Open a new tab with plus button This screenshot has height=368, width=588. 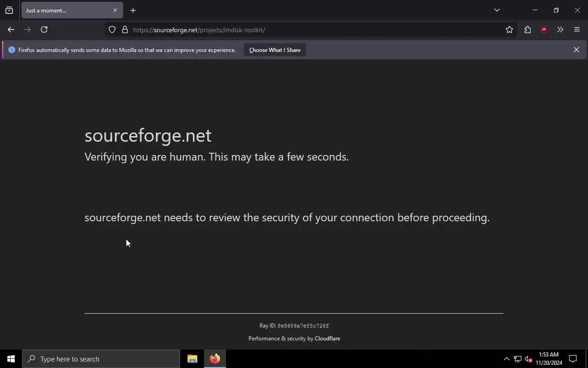coord(133,10)
